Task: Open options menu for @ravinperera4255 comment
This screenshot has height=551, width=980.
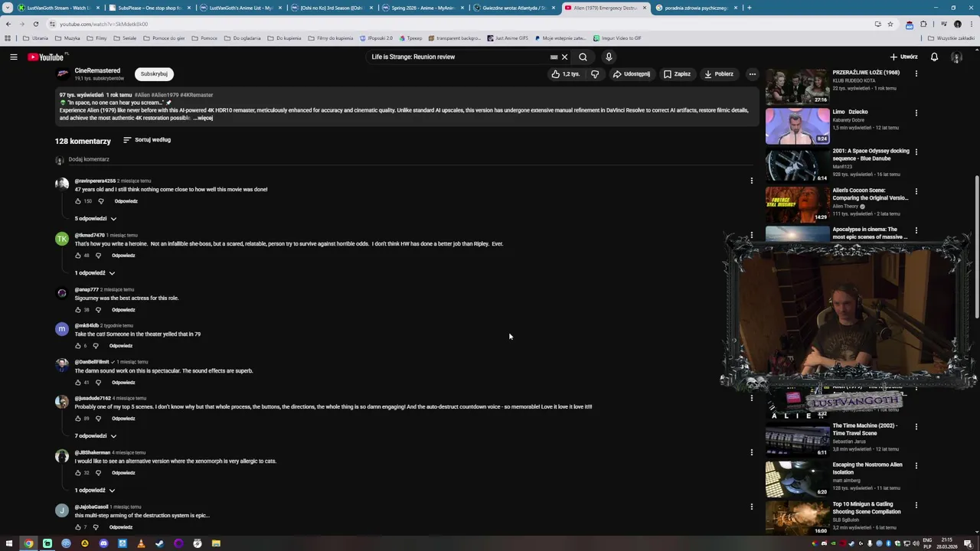Action: click(751, 181)
